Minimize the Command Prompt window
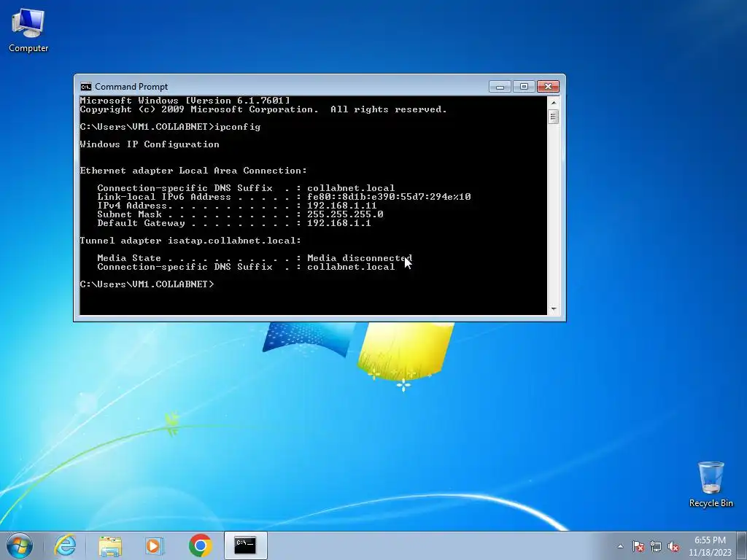The height and width of the screenshot is (560, 747). coord(500,87)
